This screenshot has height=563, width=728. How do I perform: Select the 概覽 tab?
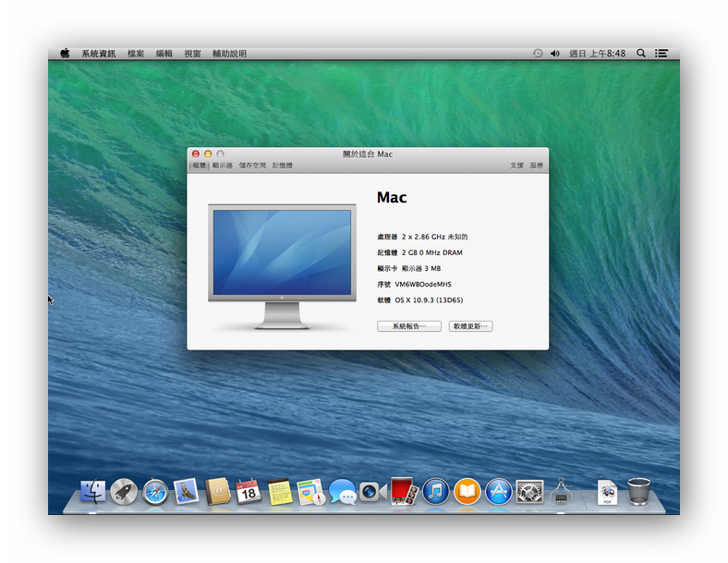200,165
